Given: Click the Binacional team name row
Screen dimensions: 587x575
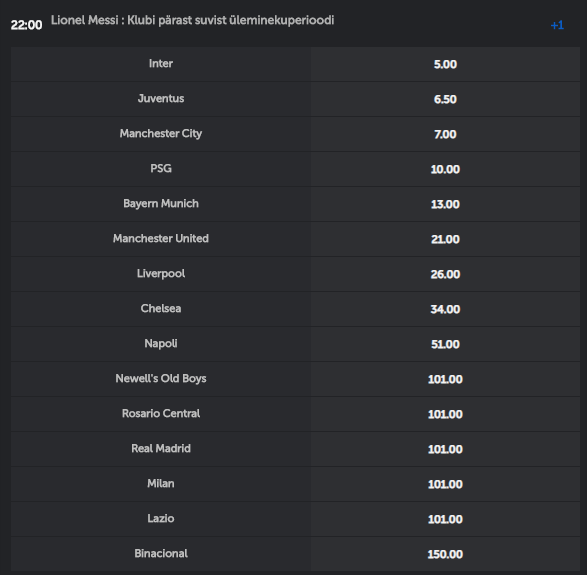Looking at the screenshot, I should pos(161,554).
